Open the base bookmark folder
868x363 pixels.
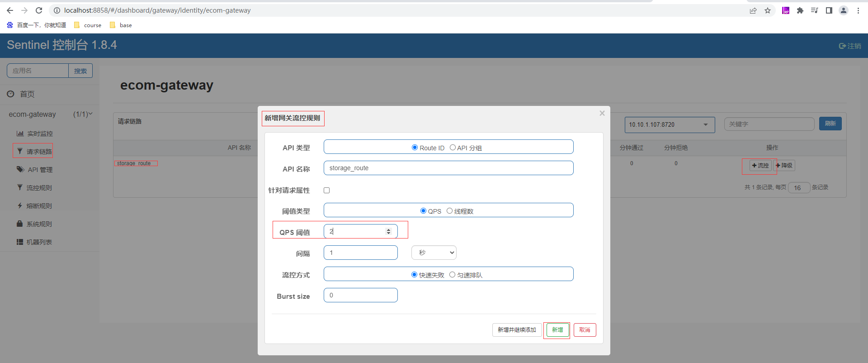coord(121,25)
